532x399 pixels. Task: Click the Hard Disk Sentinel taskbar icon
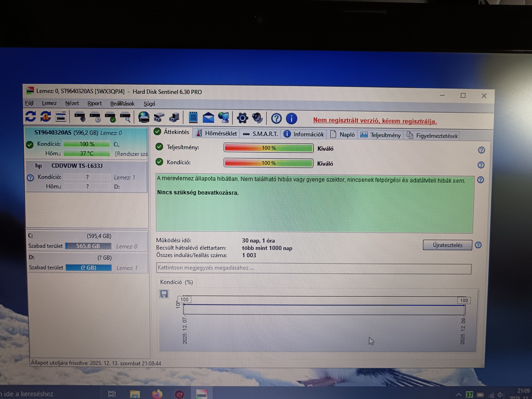pos(202,394)
